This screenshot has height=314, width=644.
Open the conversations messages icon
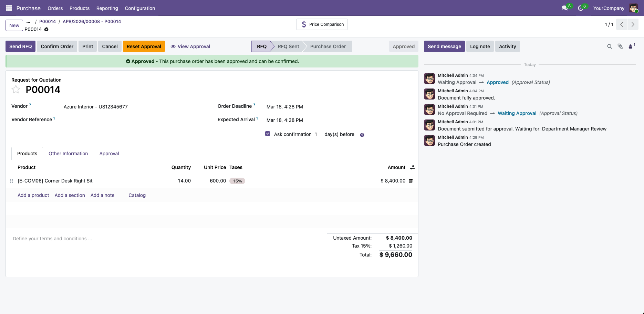[x=565, y=8]
